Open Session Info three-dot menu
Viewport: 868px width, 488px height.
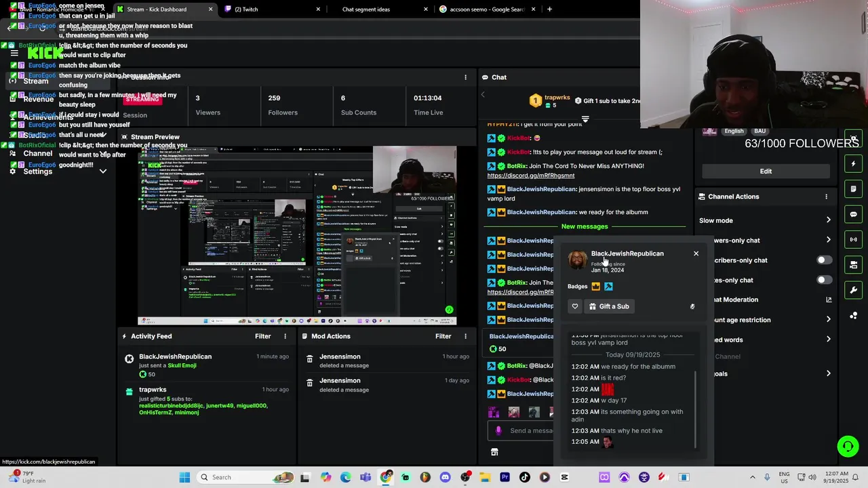[x=465, y=77]
